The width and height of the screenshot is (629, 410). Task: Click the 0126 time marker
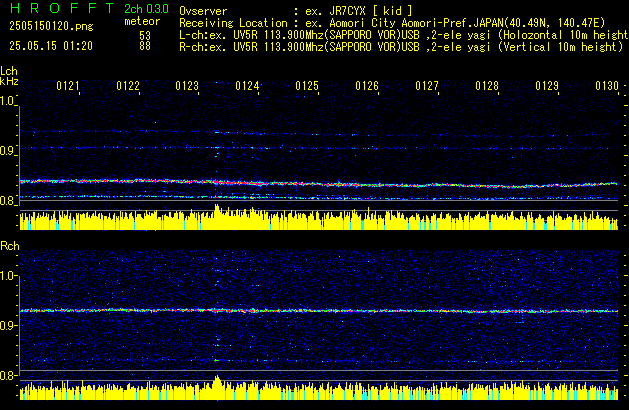coord(367,86)
